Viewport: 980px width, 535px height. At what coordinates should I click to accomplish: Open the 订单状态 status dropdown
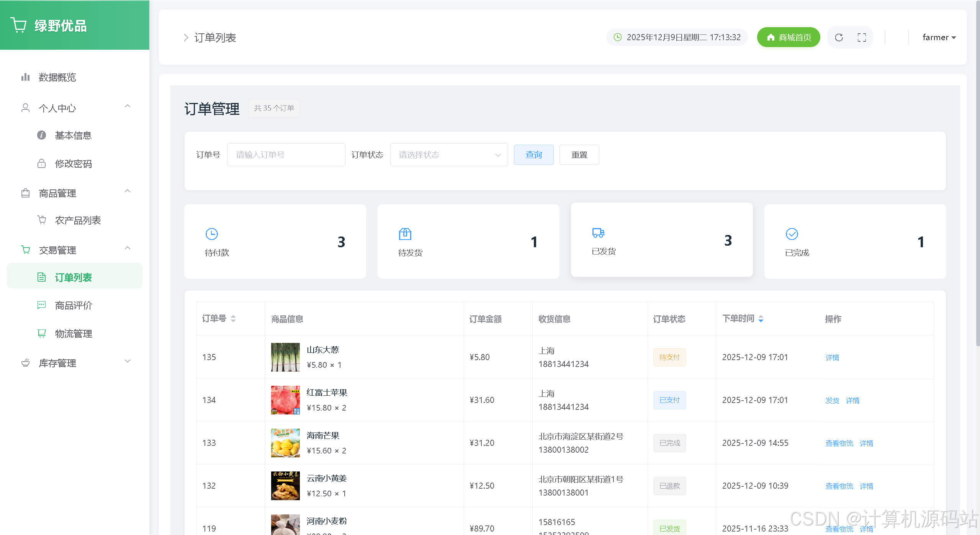(x=449, y=155)
